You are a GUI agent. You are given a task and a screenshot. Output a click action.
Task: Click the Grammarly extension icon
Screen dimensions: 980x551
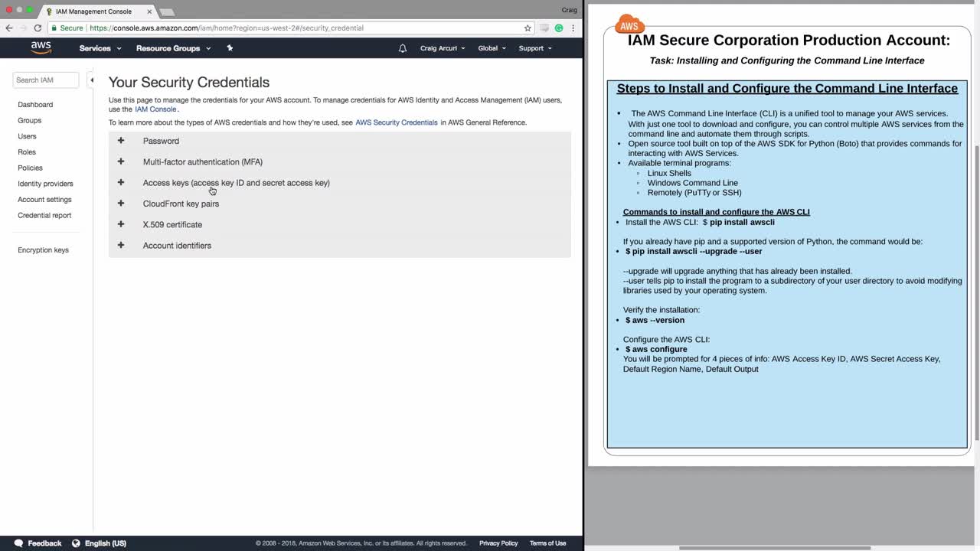pos(559,28)
